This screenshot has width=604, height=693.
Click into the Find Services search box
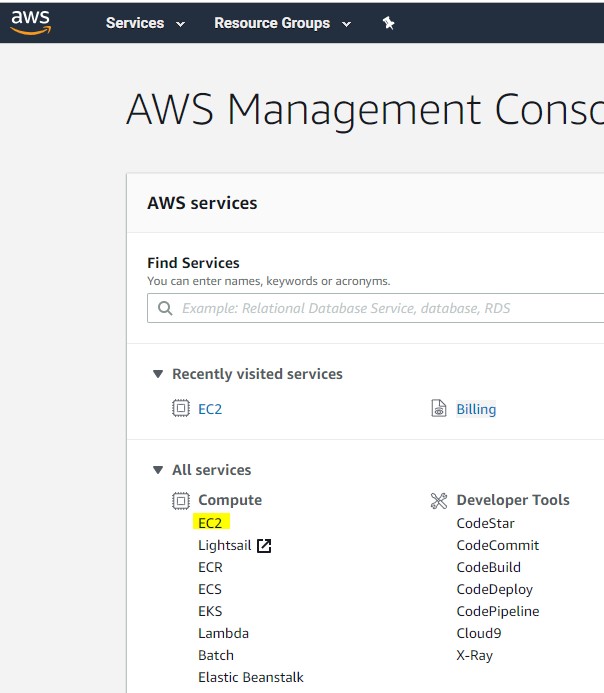tap(376, 308)
